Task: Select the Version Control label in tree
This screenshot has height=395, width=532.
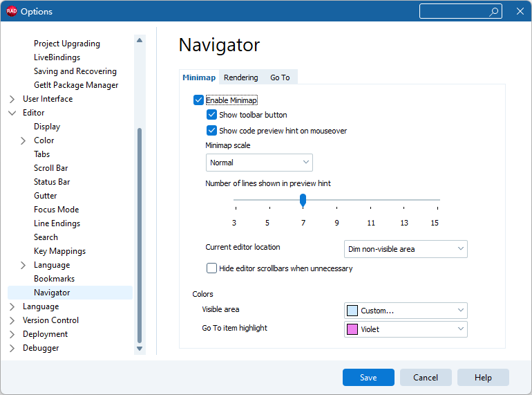Action: [51, 320]
